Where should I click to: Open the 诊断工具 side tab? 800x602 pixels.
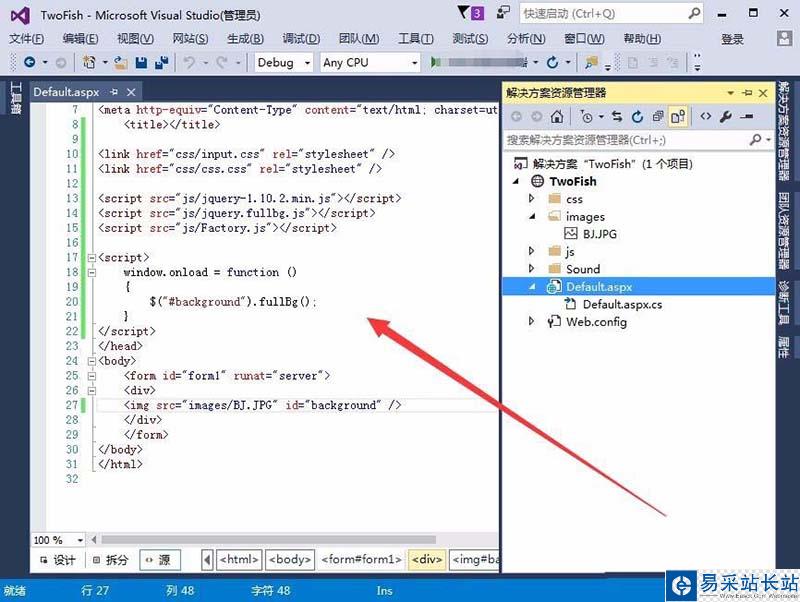tap(784, 302)
